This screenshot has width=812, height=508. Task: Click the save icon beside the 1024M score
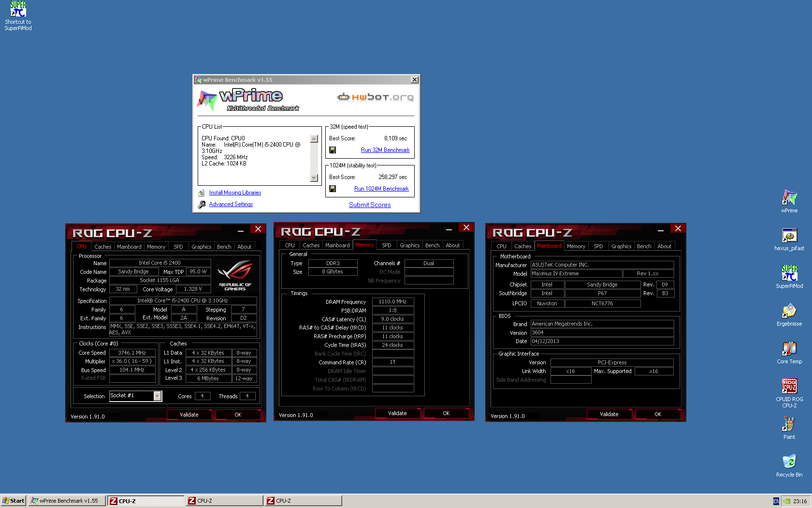333,189
